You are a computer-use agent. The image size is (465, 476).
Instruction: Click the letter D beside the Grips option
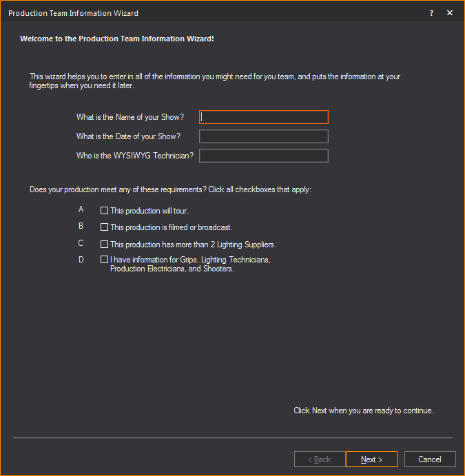pos(81,260)
